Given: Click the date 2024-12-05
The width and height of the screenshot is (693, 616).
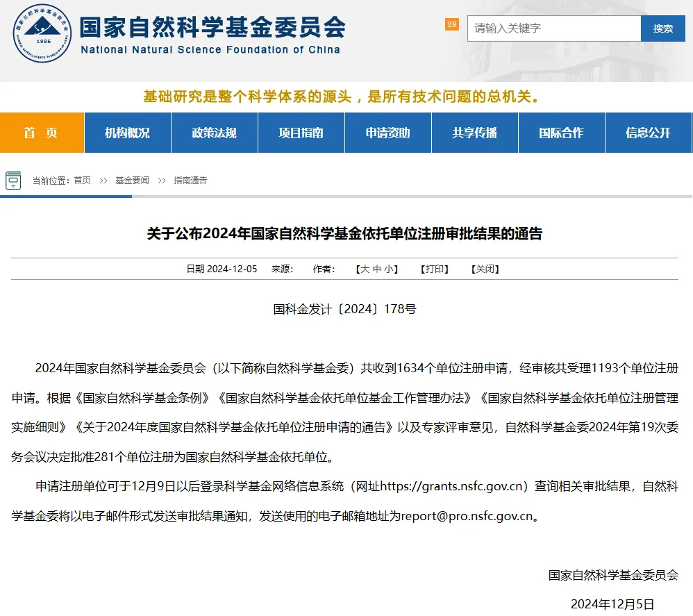Looking at the screenshot, I should click(232, 269).
